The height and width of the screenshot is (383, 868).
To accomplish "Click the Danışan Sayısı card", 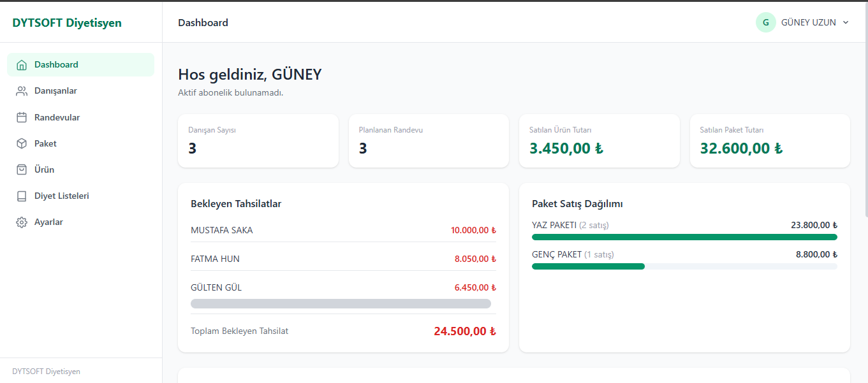I will coord(258,141).
